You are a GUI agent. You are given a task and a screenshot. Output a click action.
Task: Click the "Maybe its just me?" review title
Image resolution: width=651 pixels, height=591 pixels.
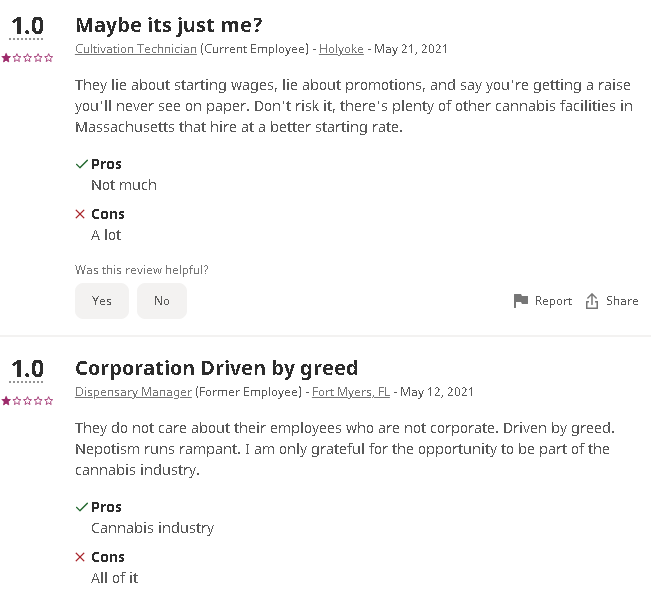[x=169, y=25]
